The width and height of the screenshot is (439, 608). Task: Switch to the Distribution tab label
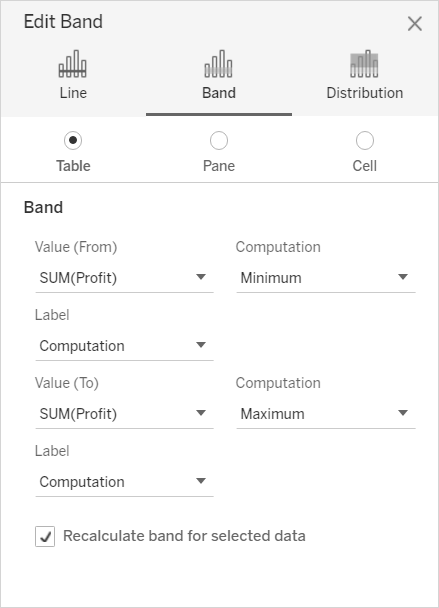tap(365, 93)
